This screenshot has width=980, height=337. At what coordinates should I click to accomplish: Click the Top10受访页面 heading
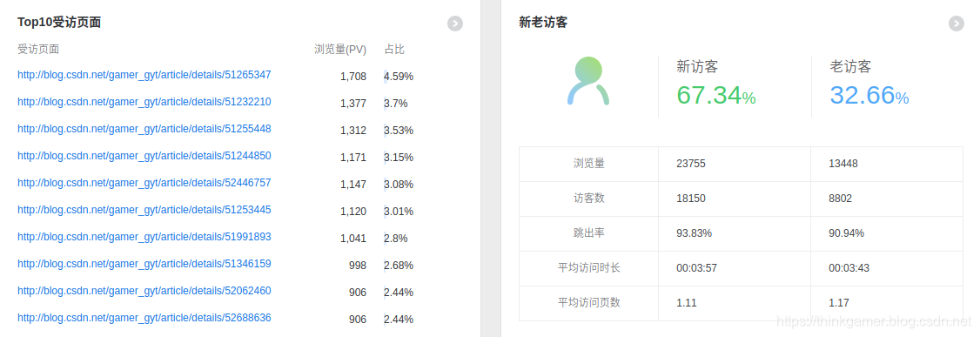click(59, 23)
